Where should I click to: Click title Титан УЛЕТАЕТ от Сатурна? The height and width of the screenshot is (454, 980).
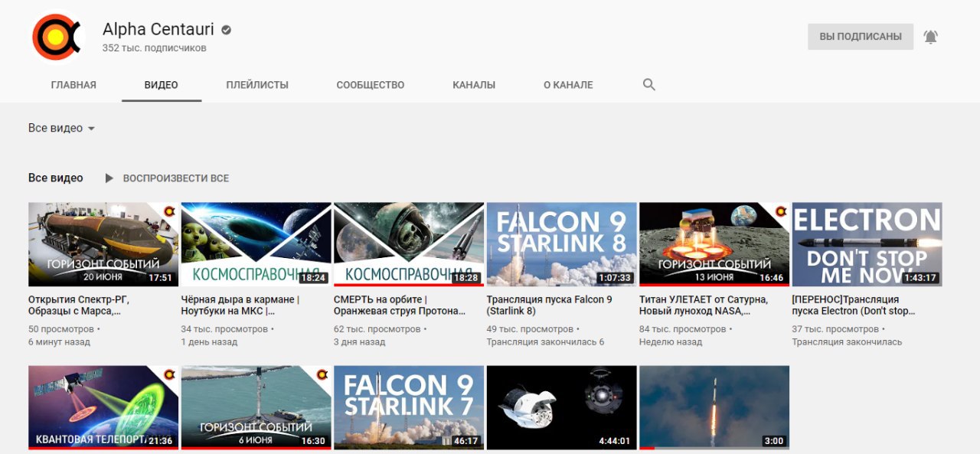tap(704, 305)
